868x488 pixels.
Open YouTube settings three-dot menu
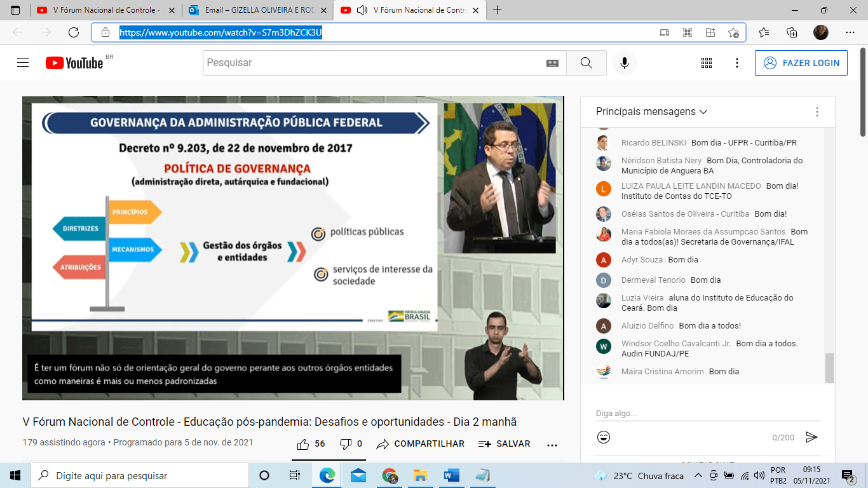tap(737, 63)
